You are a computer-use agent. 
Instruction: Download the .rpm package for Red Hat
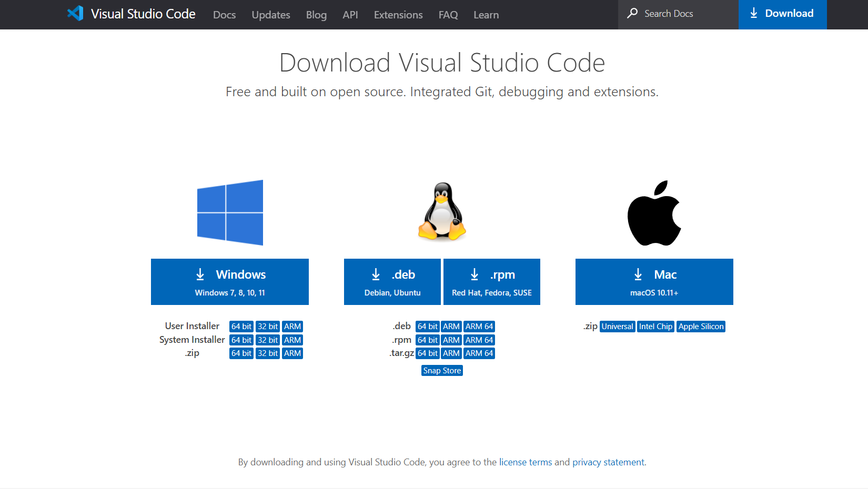tap(492, 282)
